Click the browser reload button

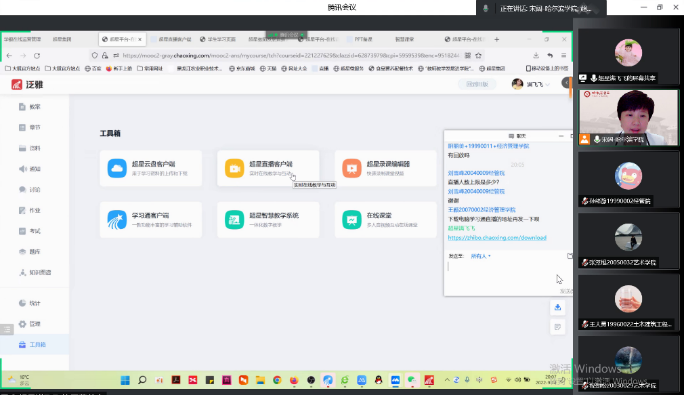click(37, 55)
